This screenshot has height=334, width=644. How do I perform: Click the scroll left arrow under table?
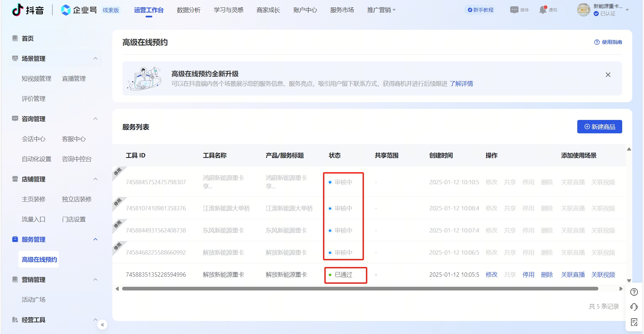117,289
